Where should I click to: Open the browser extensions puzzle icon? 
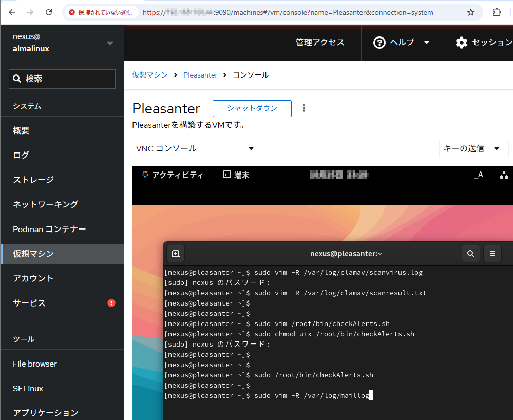coord(497,12)
